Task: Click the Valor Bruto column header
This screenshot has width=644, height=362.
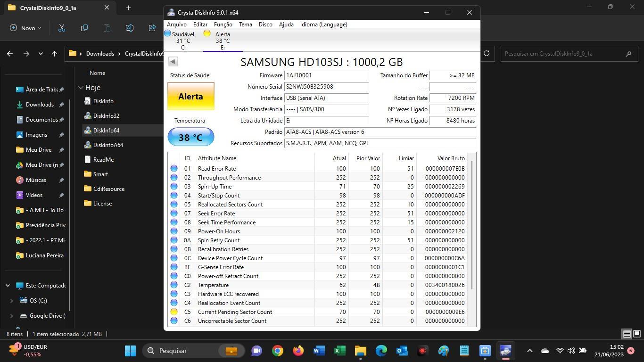Action: point(451,158)
